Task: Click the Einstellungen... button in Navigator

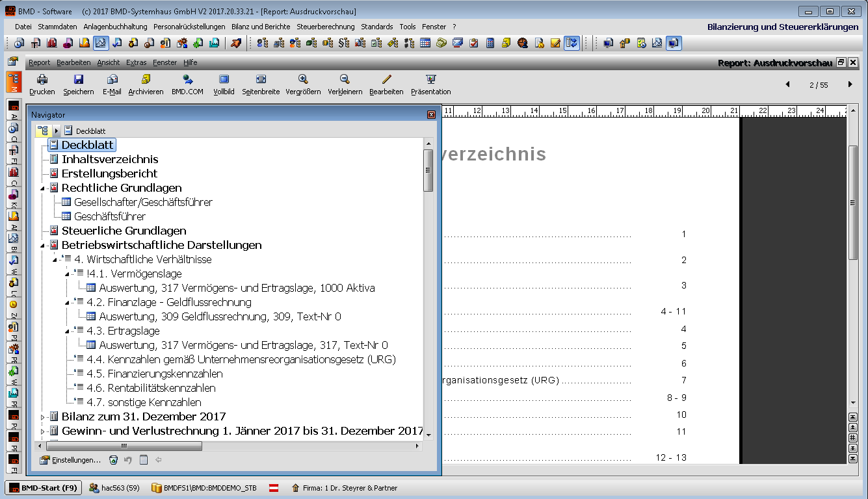Action: point(70,460)
